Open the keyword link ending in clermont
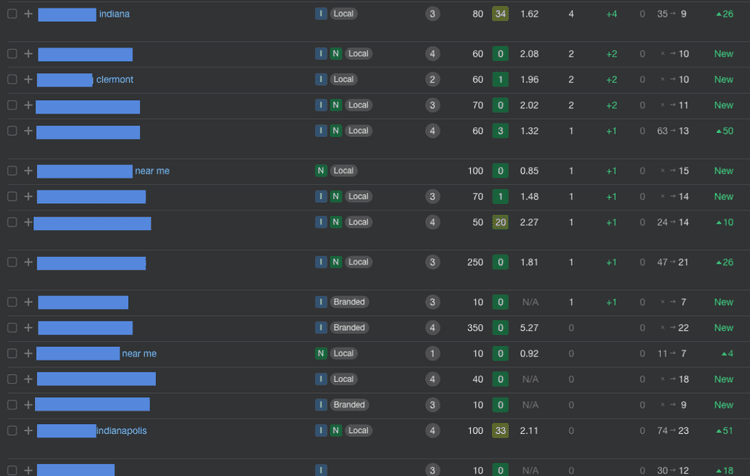750x476 pixels. [x=115, y=79]
